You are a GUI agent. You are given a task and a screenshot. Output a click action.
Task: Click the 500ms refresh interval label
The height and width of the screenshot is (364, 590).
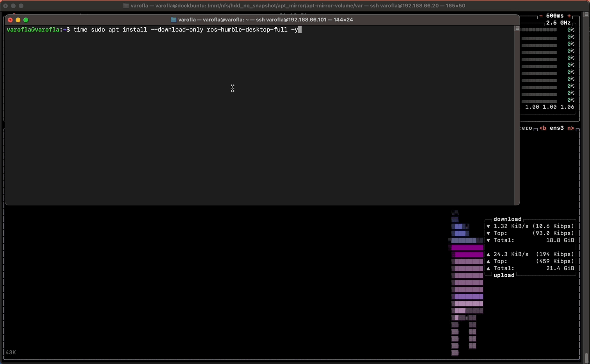554,16
